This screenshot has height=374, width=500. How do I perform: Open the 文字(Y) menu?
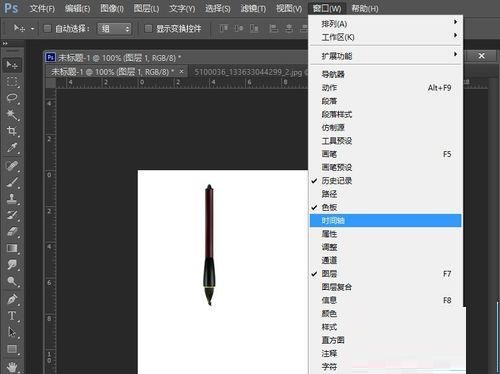[182, 8]
